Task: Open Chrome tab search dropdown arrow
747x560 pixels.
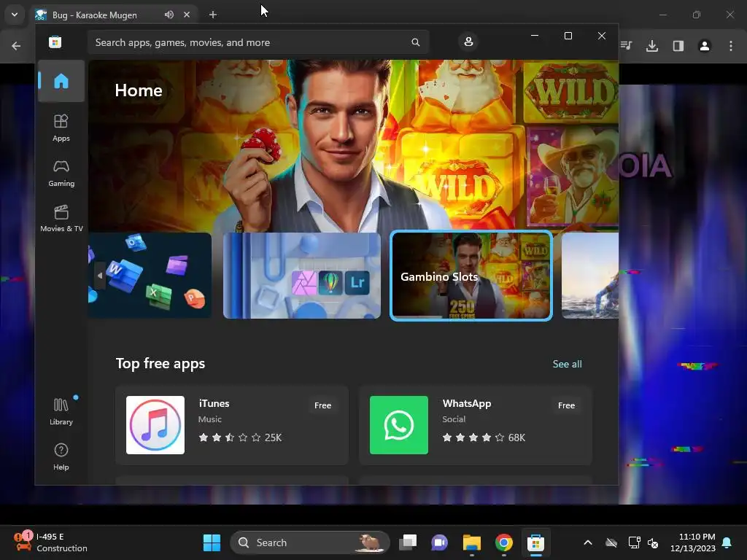Action: (x=15, y=15)
